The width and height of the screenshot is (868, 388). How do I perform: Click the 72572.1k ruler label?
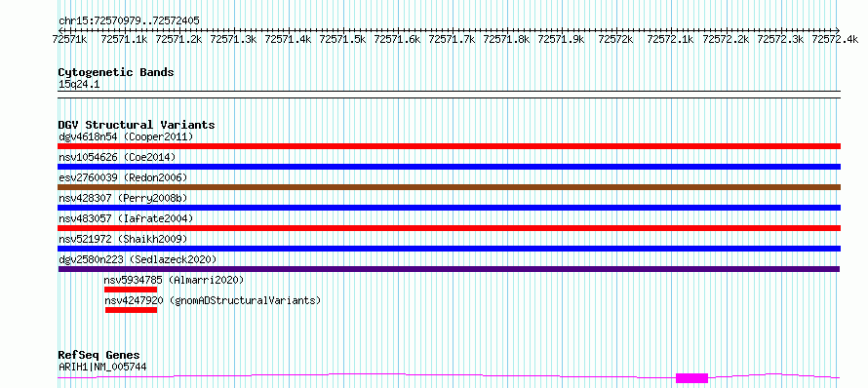point(670,39)
